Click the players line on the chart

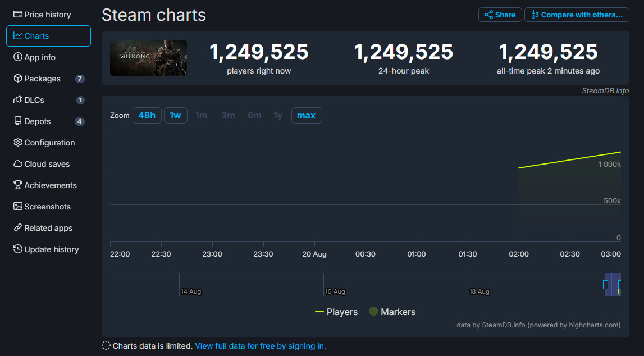pos(570,159)
